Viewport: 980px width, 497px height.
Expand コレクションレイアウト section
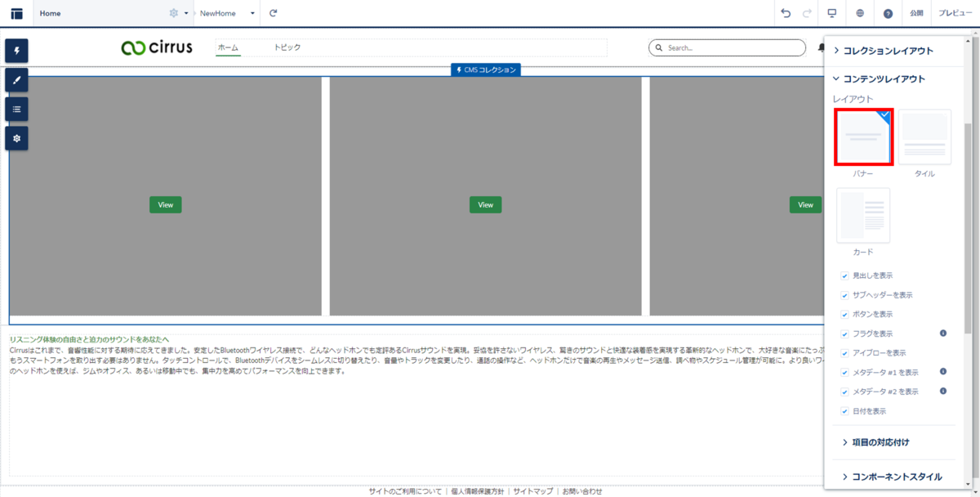pyautogui.click(x=894, y=50)
